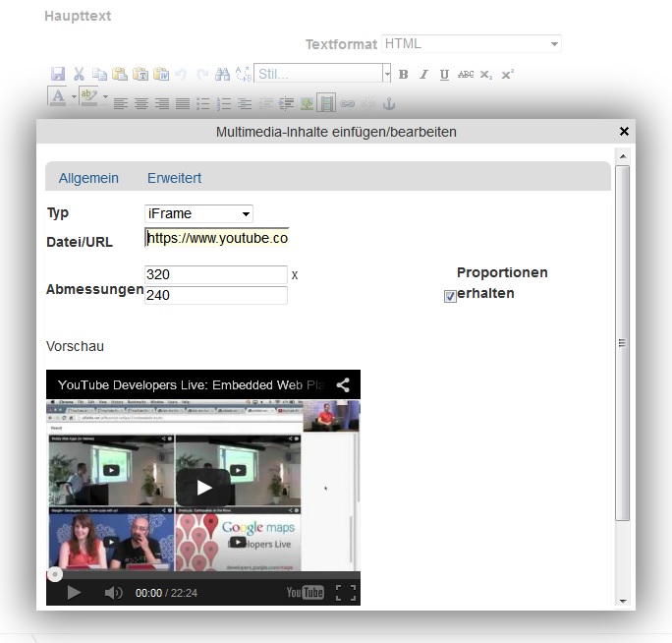Toggle italic formatting
The width and height of the screenshot is (672, 643).
click(423, 75)
